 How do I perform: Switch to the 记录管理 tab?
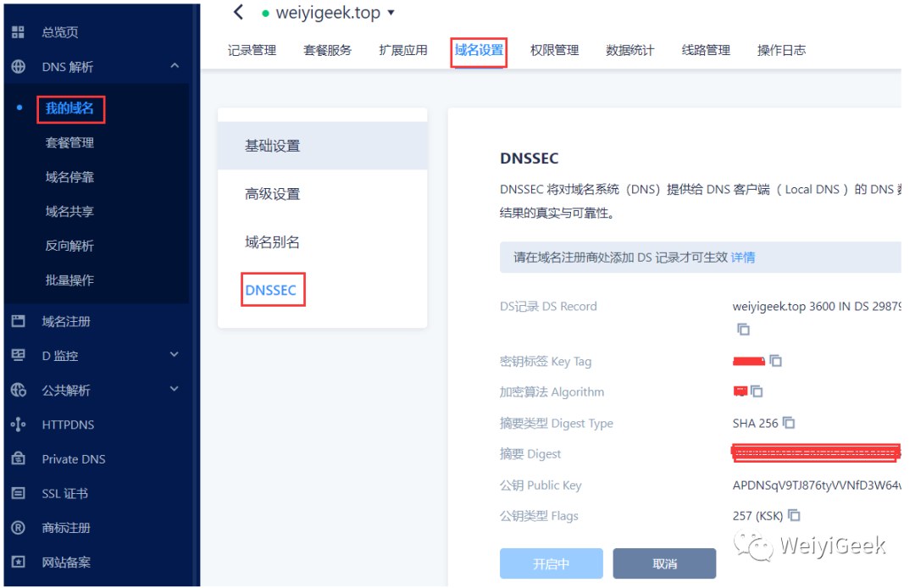coord(252,51)
